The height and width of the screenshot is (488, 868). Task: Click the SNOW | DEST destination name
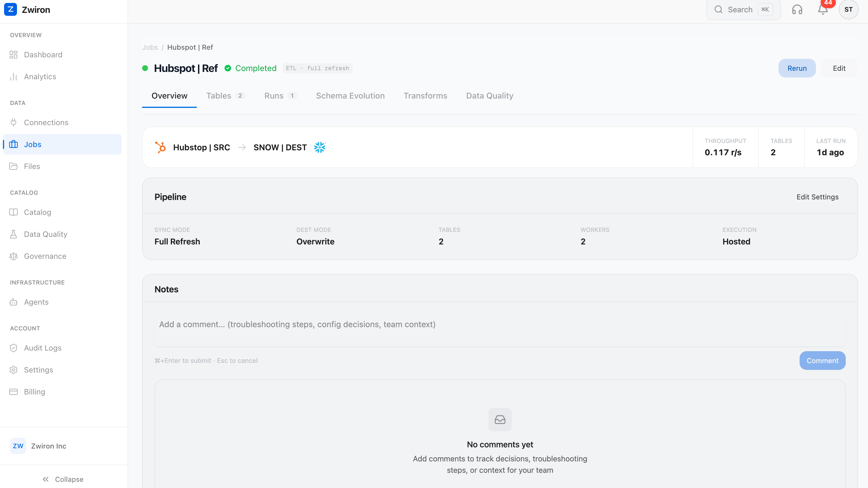click(x=280, y=147)
